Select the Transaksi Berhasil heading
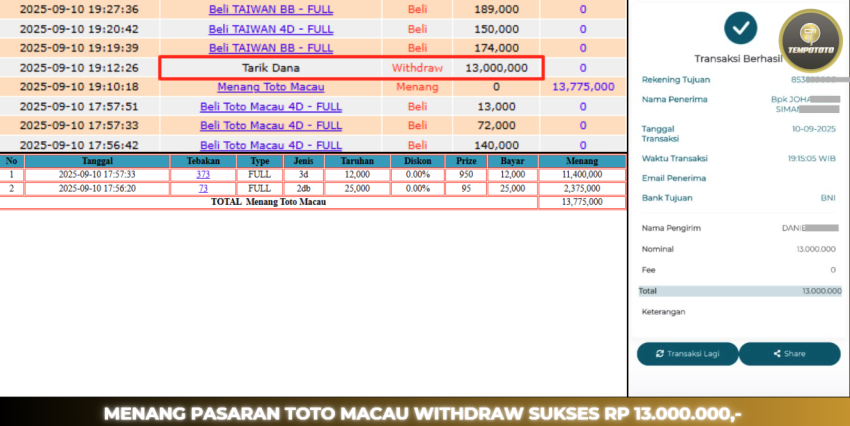The width and height of the screenshot is (850, 426). [739, 59]
